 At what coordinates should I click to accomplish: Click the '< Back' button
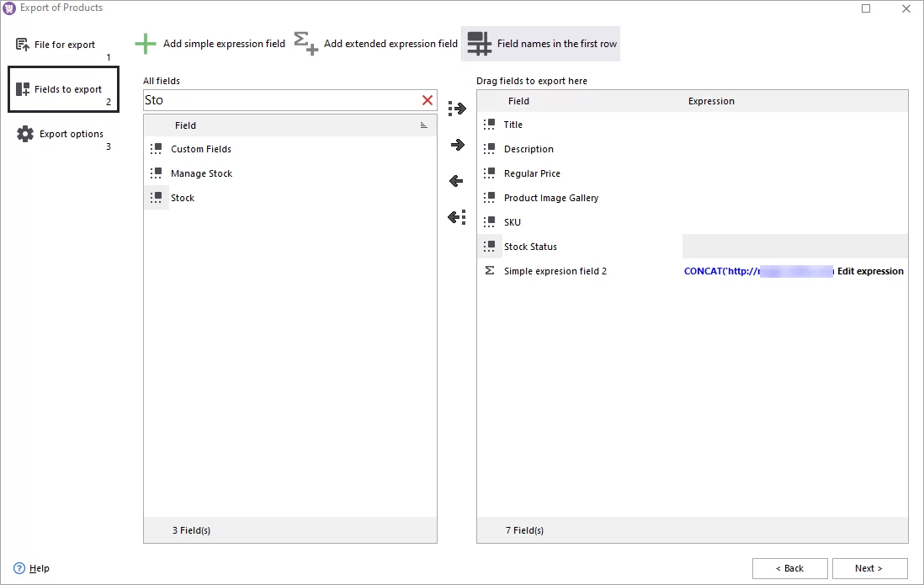(x=789, y=568)
